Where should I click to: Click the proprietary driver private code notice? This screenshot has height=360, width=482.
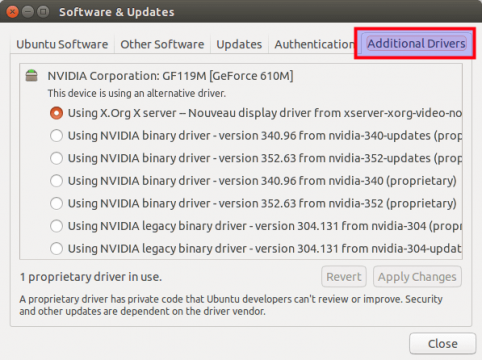pos(231,305)
